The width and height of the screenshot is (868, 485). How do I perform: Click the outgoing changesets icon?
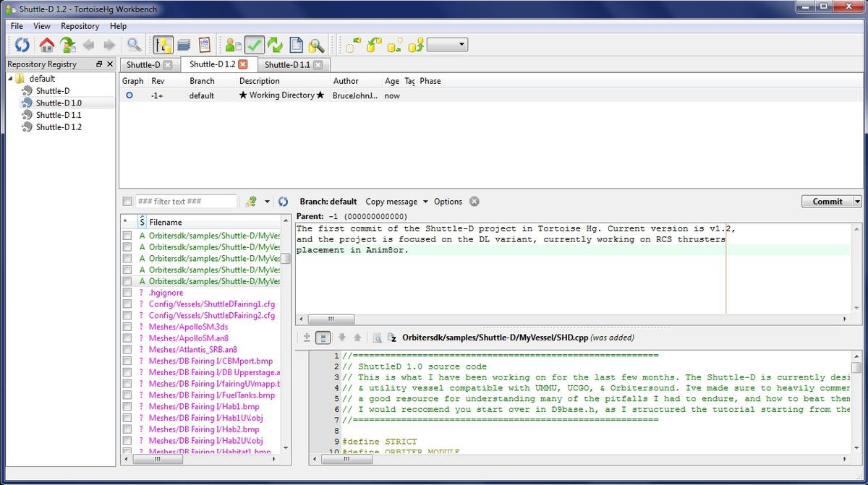[394, 45]
